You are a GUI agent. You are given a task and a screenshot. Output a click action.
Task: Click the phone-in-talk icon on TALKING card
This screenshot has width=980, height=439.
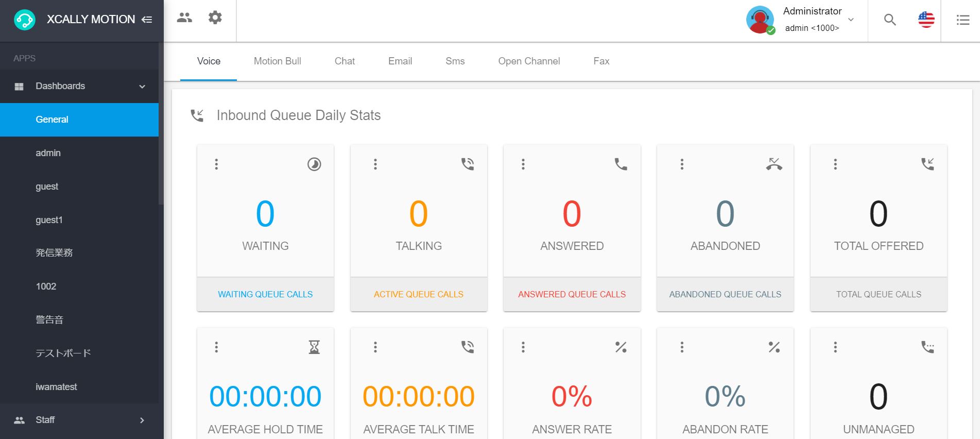pyautogui.click(x=468, y=164)
